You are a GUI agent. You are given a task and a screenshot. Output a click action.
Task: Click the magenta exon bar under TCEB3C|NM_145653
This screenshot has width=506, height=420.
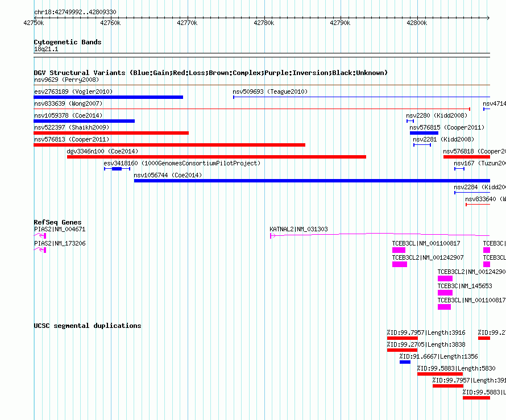[445, 293]
